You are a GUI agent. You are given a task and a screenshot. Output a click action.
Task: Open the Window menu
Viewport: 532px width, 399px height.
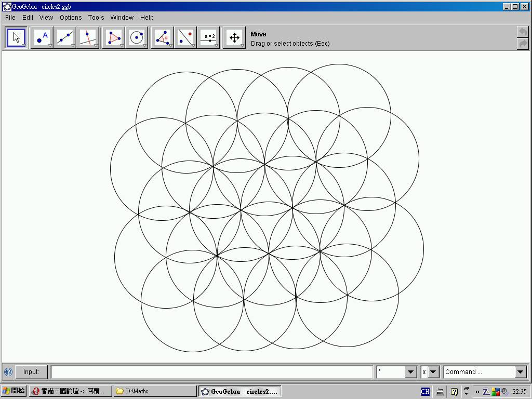(x=122, y=17)
